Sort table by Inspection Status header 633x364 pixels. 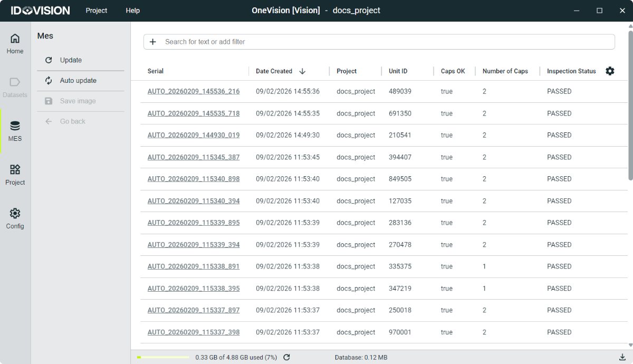pyautogui.click(x=571, y=71)
